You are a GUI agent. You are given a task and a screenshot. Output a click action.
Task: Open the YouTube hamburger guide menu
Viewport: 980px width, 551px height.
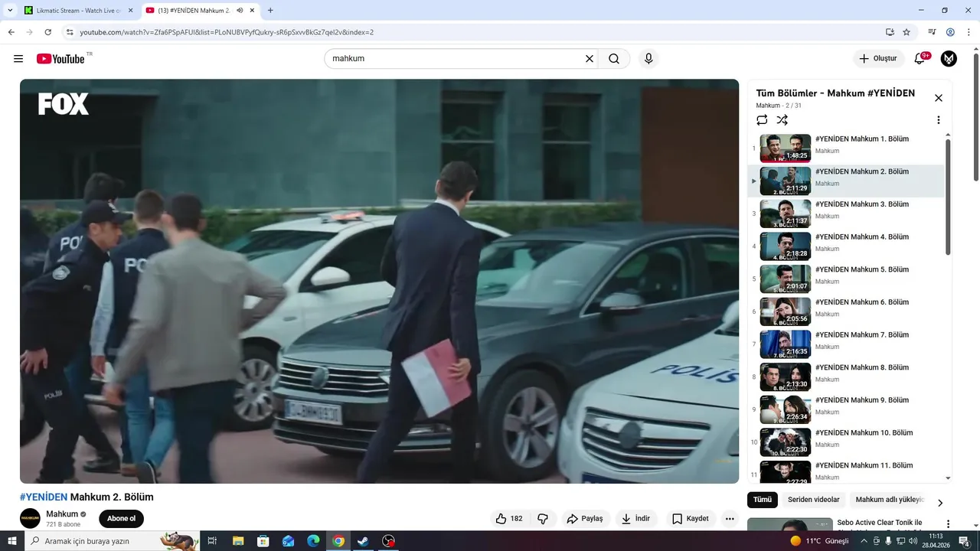[x=18, y=59]
